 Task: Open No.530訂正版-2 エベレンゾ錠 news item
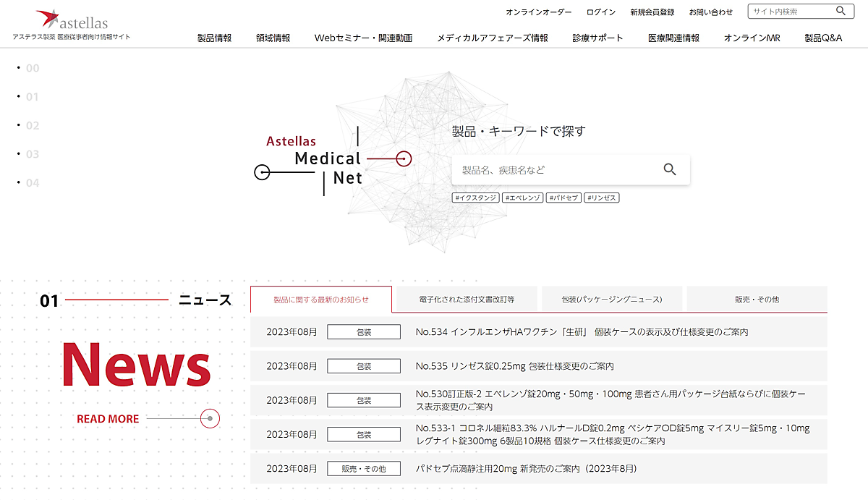610,400
